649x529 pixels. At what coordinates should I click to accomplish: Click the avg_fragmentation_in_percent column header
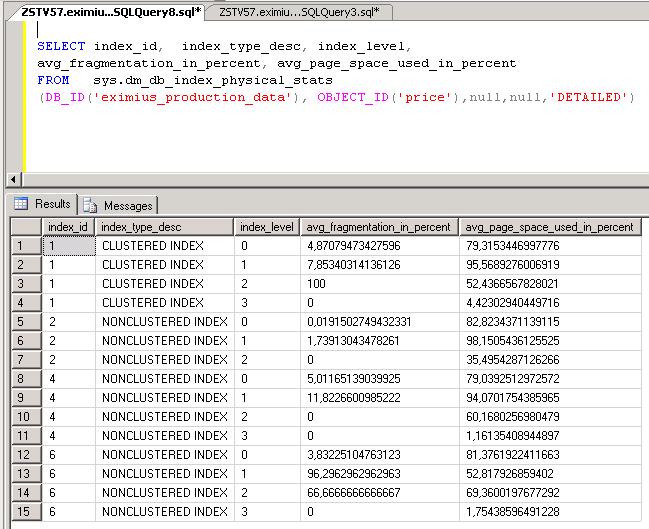tap(379, 227)
